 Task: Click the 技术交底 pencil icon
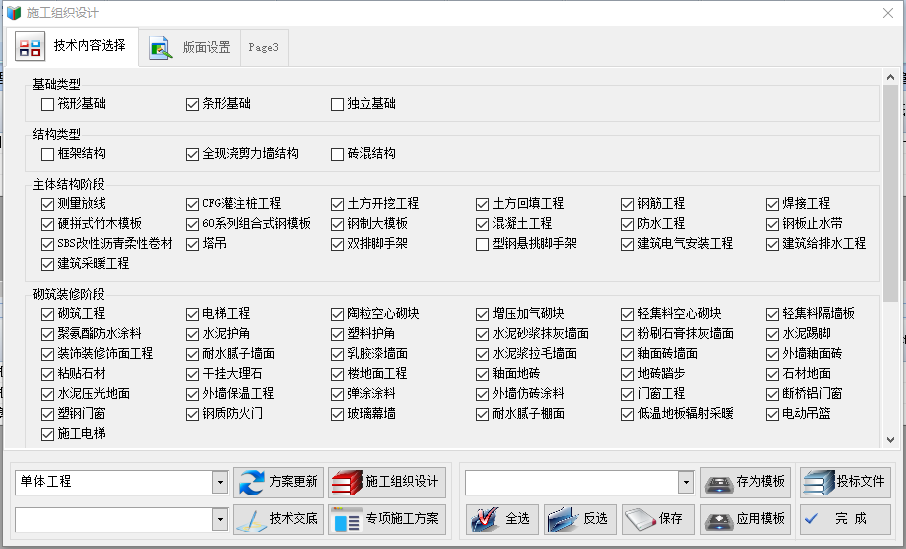(251, 520)
